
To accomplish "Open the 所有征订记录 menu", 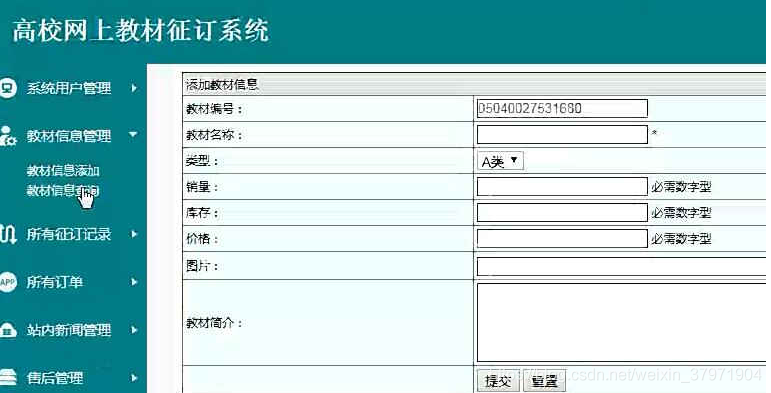I will pyautogui.click(x=69, y=234).
